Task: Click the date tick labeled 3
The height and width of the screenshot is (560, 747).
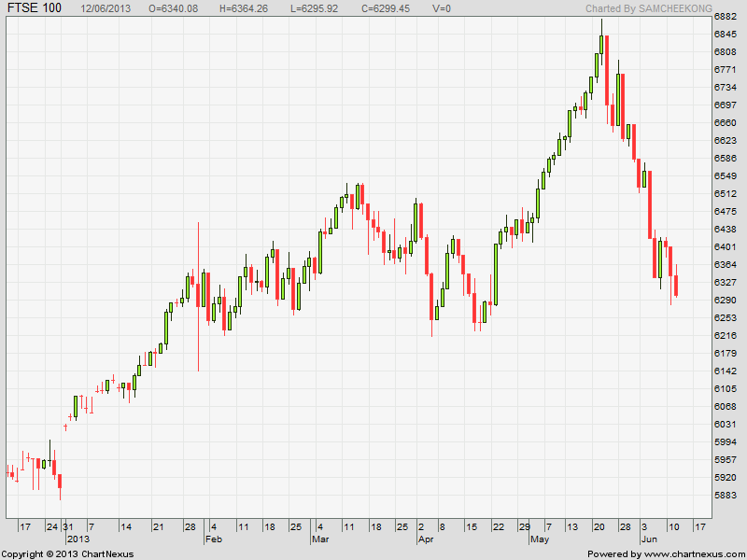Action: 644,526
